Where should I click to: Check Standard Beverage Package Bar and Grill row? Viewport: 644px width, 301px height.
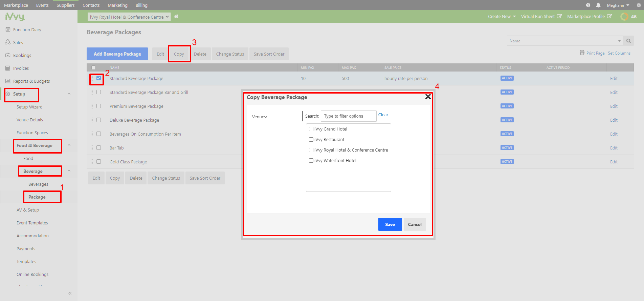98,92
